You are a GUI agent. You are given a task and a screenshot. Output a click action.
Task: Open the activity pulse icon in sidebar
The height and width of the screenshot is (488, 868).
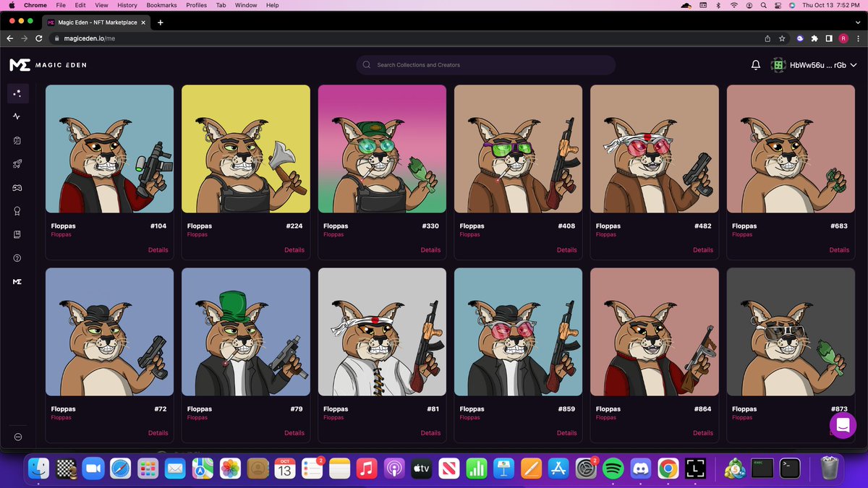point(17,116)
